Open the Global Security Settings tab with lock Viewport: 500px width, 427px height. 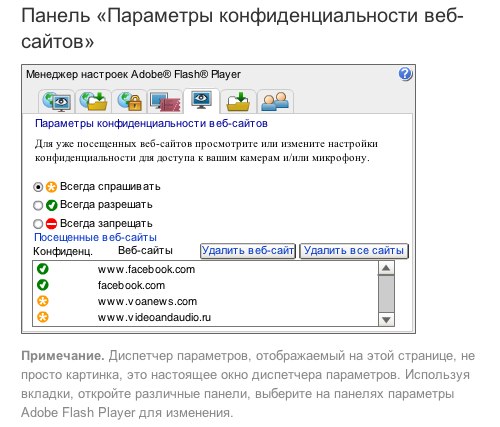click(129, 101)
